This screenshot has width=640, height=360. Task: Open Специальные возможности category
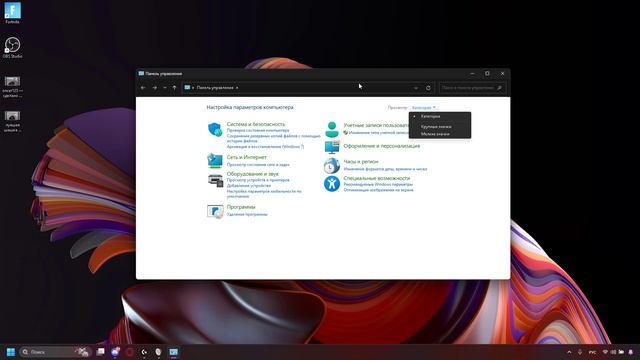pos(377,178)
